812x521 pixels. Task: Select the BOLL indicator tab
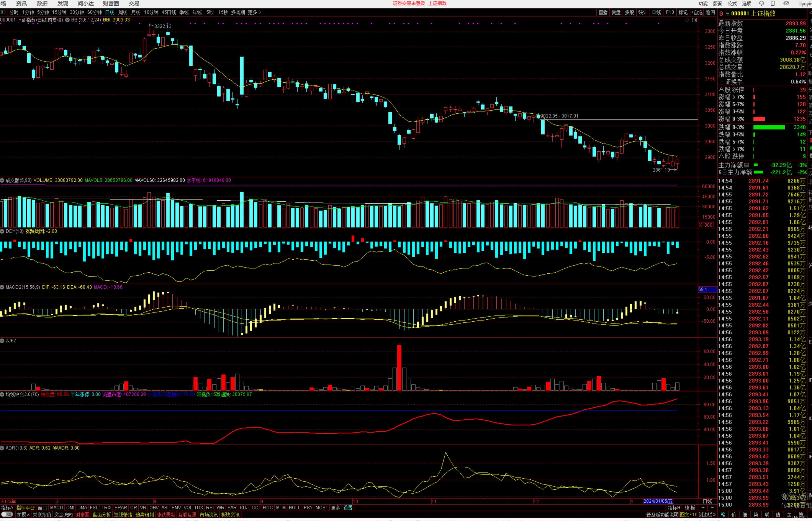[294, 508]
